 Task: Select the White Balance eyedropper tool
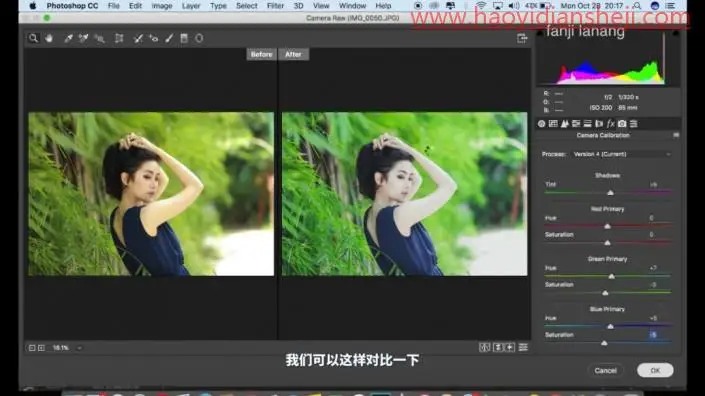click(x=68, y=38)
